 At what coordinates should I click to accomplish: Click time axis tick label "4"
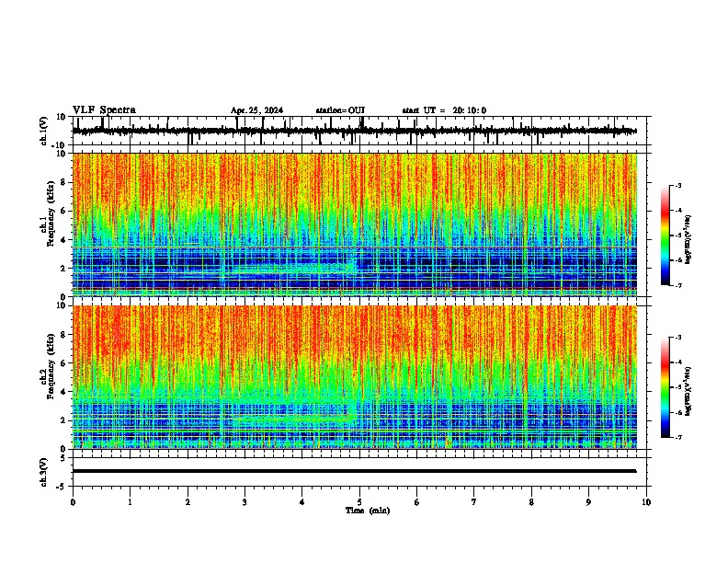[x=302, y=502]
